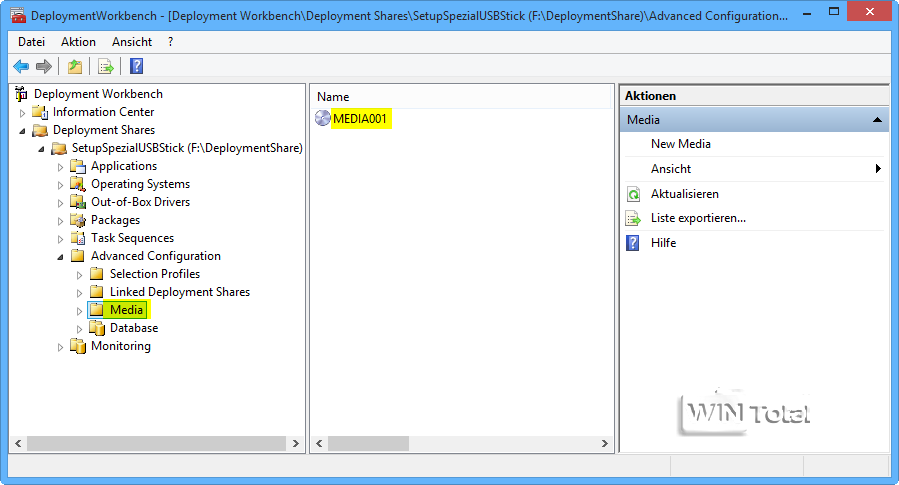899x485 pixels.
Task: Collapse the SetupSpezialUSBStick node
Action: pos(41,149)
